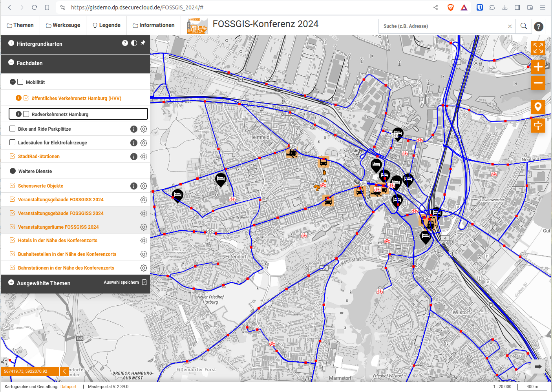552x392 pixels.
Task: Open settings gear for StadtRad-Stationen
Action: point(144,157)
